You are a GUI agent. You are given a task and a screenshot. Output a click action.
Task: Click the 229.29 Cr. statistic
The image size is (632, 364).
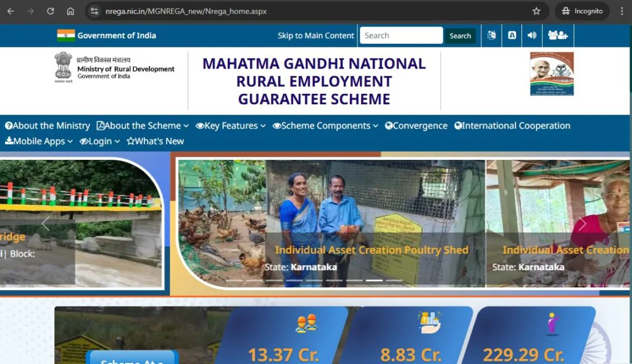pos(523,355)
